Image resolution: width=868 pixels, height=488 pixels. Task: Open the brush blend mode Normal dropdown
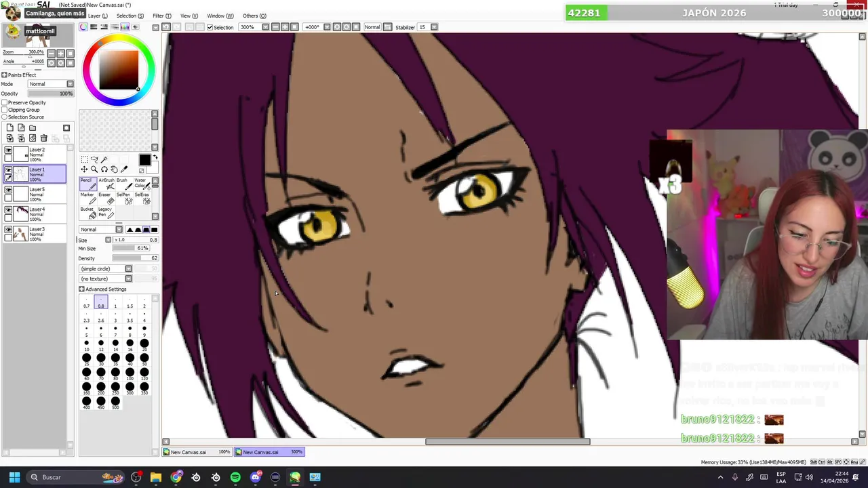click(102, 229)
